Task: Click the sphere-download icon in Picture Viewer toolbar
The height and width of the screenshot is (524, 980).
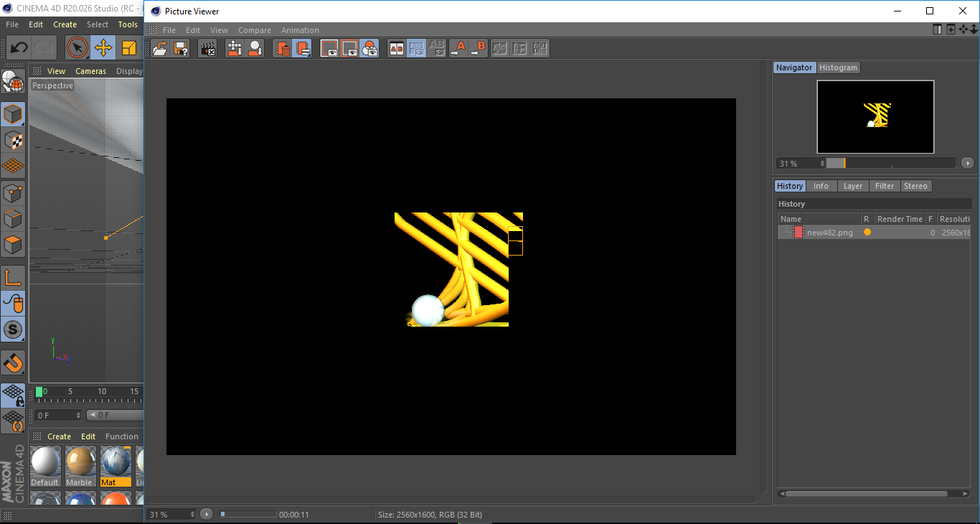Action: pos(255,48)
